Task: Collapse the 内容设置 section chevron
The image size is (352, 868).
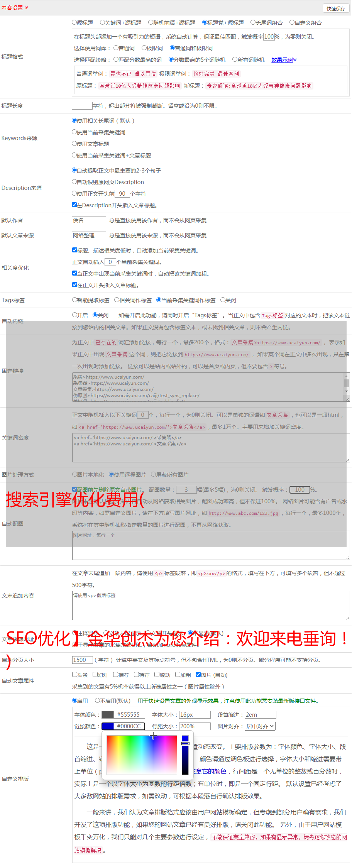Action: click(x=26, y=8)
